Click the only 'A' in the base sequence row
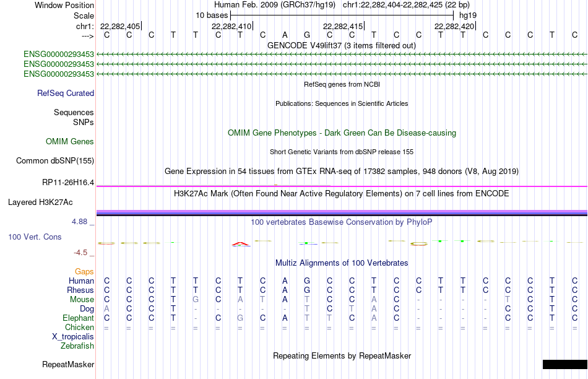This screenshot has width=588, height=379. (x=285, y=35)
